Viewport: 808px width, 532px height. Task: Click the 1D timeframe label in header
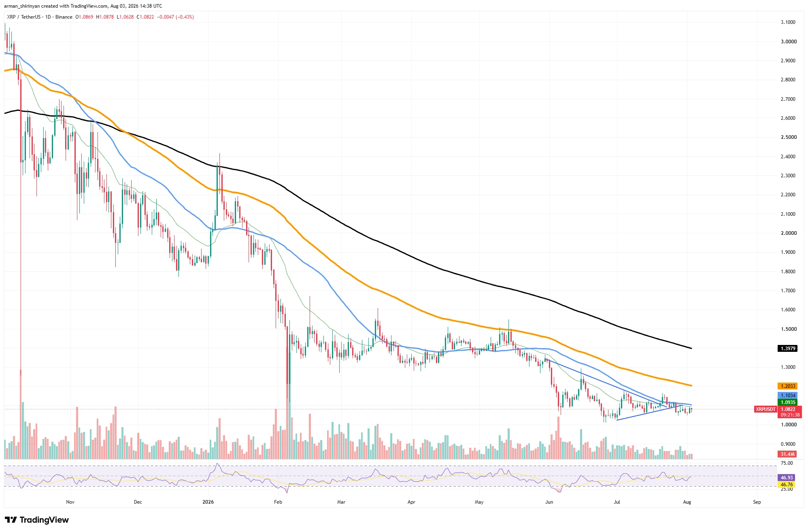coord(48,17)
